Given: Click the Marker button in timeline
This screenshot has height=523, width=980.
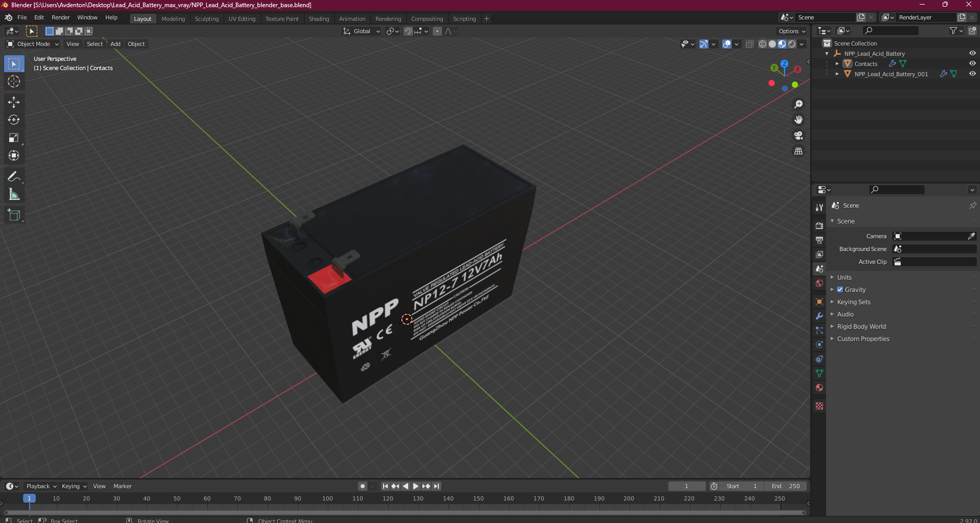Looking at the screenshot, I should (122, 486).
